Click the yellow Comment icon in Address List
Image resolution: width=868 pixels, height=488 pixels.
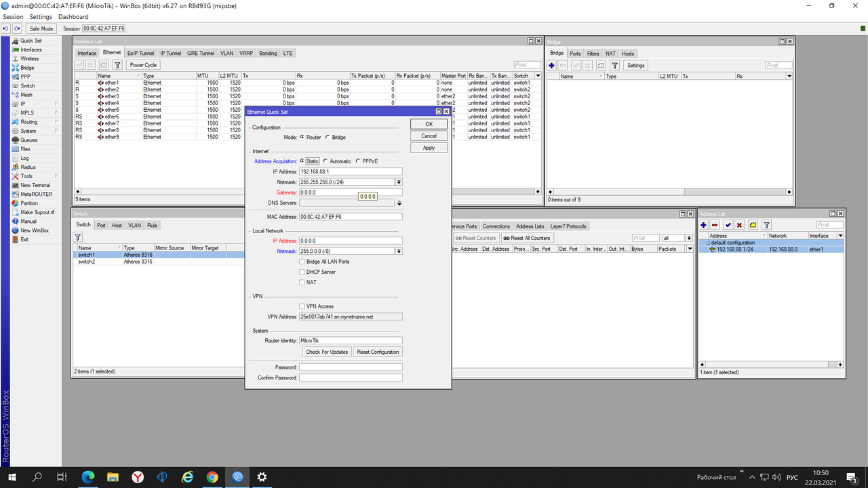click(753, 225)
